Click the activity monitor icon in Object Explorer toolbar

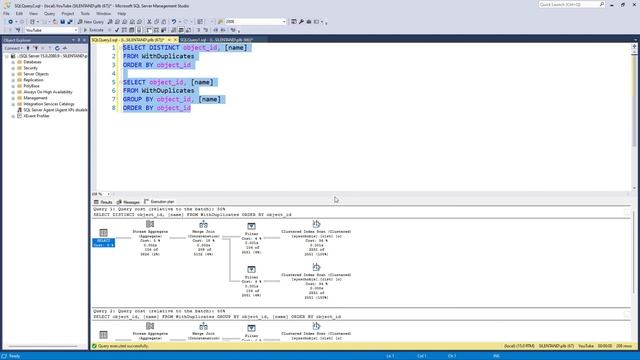point(64,48)
